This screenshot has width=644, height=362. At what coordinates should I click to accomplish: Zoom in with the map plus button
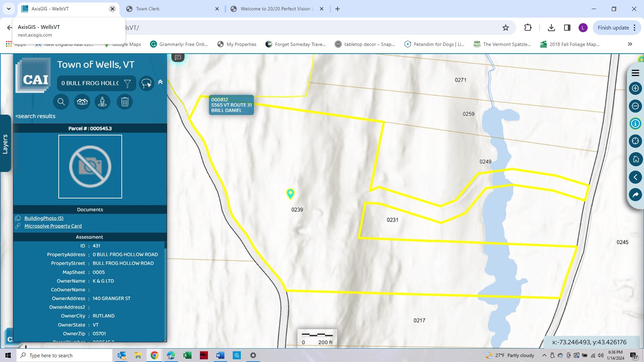(635, 88)
